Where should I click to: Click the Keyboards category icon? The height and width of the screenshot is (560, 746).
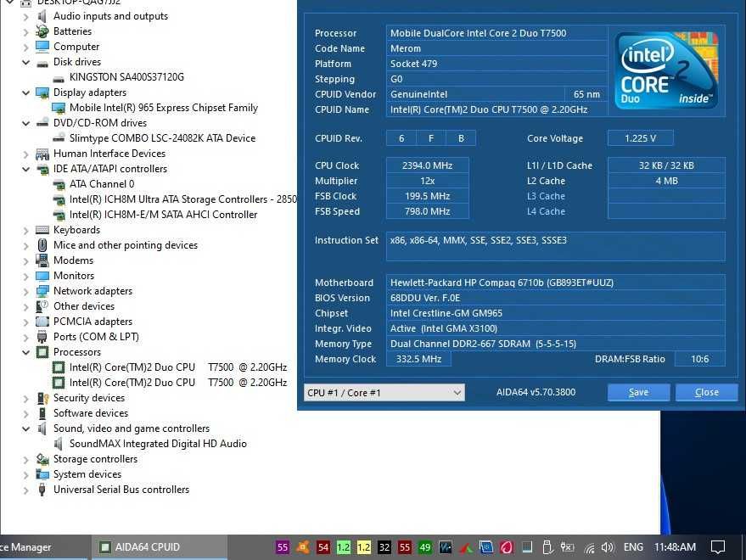click(42, 230)
